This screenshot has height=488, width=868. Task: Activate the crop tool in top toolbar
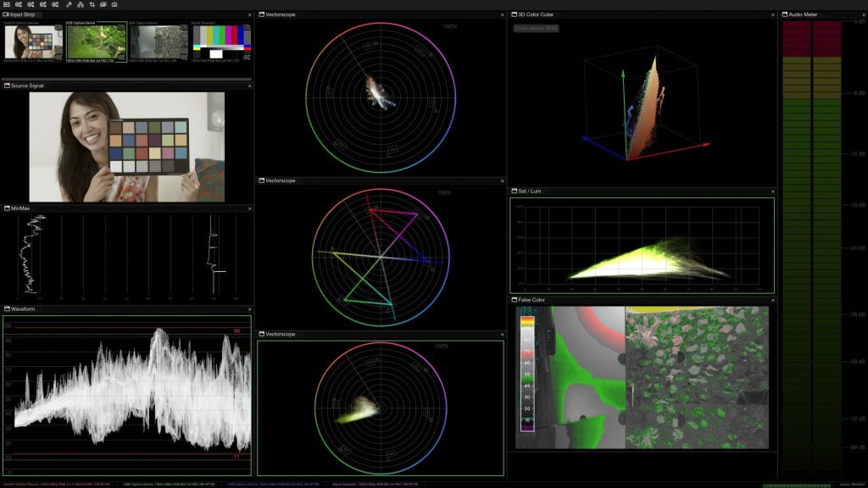point(91,4)
